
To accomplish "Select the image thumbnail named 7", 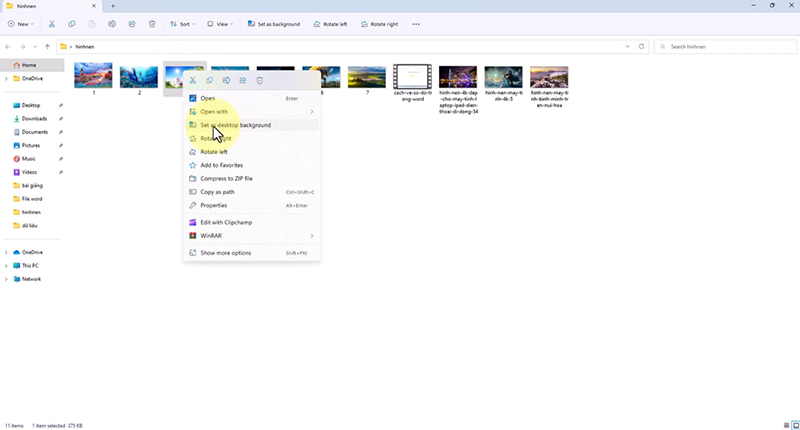I will [367, 78].
